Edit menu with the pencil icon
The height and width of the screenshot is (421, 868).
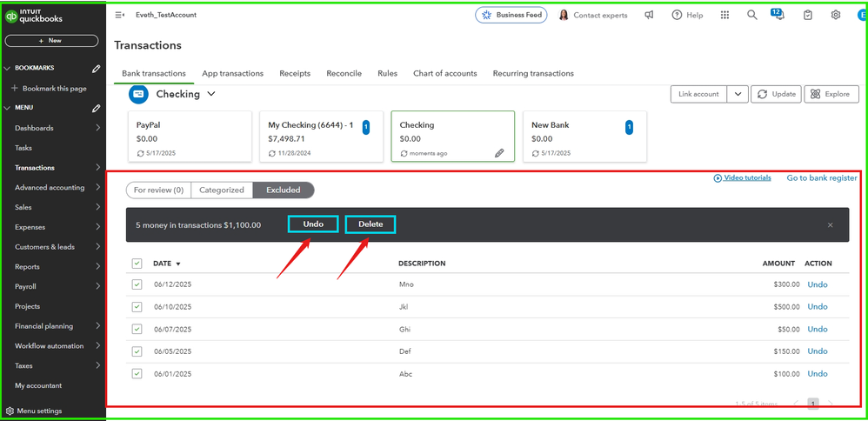coord(97,109)
